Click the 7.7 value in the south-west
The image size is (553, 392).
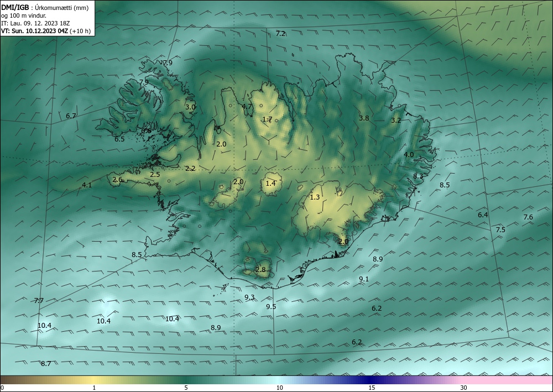tap(39, 301)
